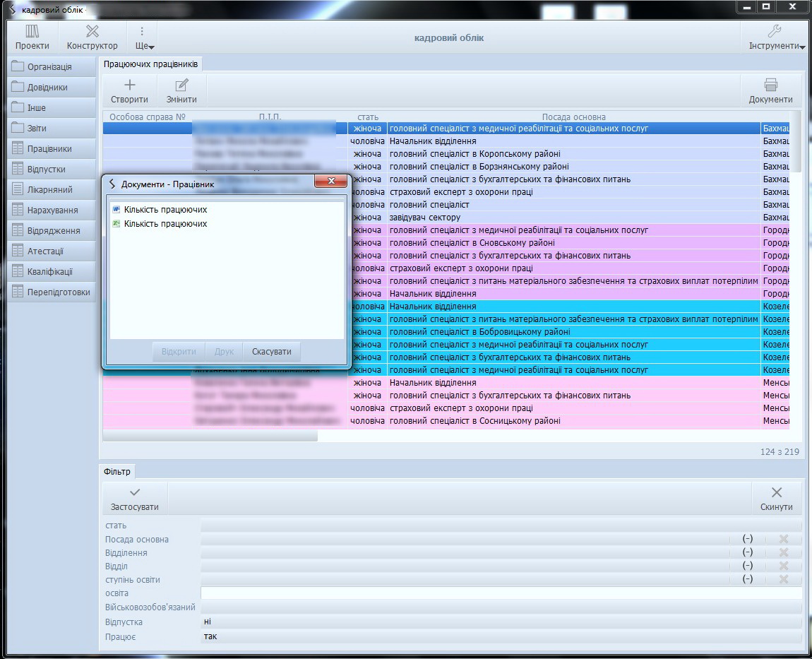Select the Excel document Кількість працюючих

165,224
